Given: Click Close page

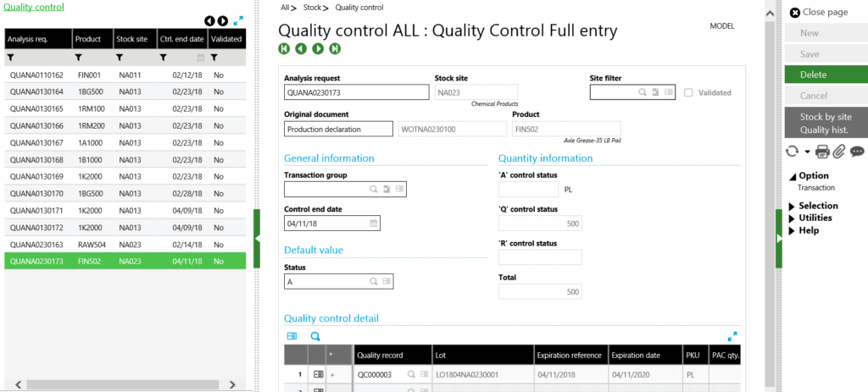Looking at the screenshot, I should [x=819, y=12].
